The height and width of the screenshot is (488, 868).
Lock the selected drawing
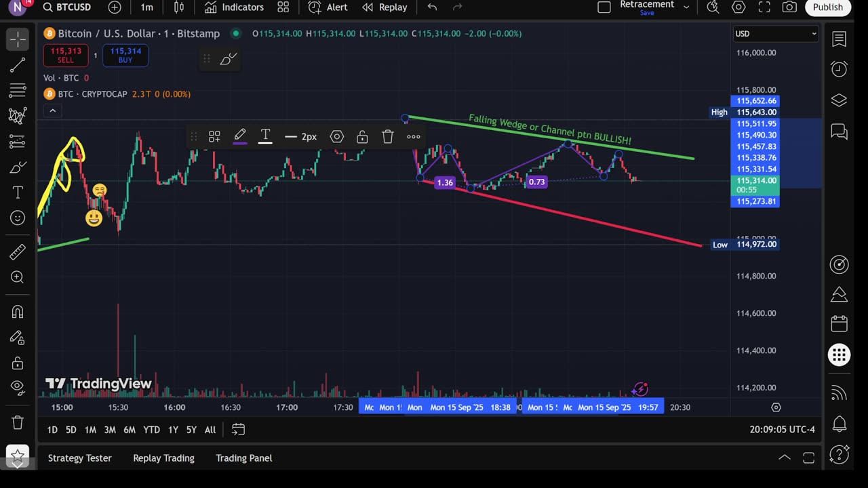362,137
